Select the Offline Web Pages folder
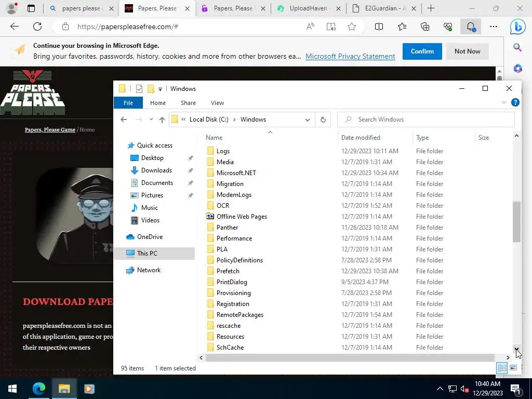Image resolution: width=532 pixels, height=399 pixels. tap(242, 217)
